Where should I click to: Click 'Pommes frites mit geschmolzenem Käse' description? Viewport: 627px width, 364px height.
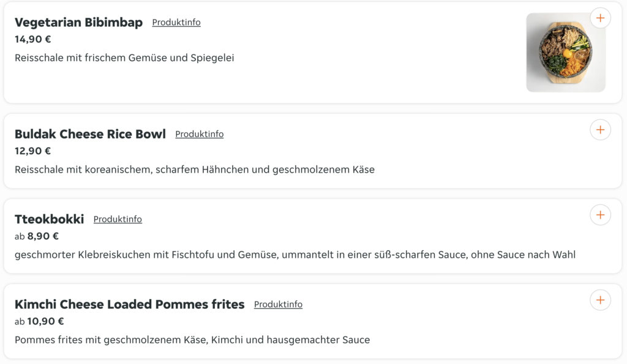[192, 340]
